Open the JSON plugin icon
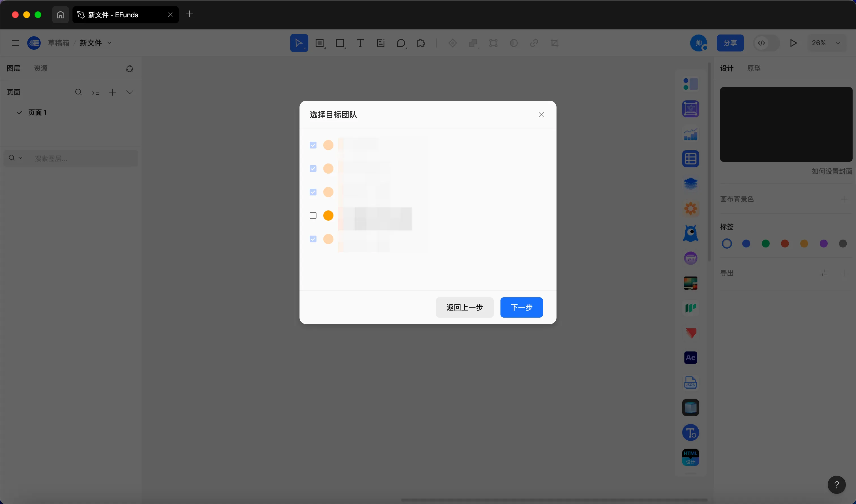Screen dimensions: 856x504 tap(690, 383)
